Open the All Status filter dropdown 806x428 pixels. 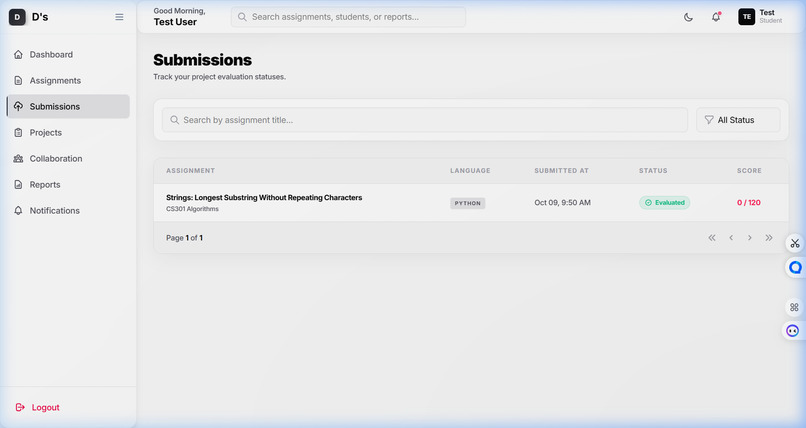click(738, 120)
